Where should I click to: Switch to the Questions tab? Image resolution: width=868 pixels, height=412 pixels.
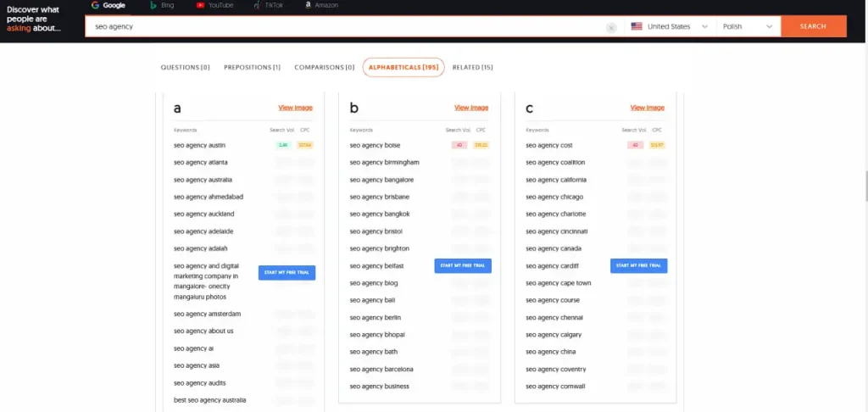[186, 67]
